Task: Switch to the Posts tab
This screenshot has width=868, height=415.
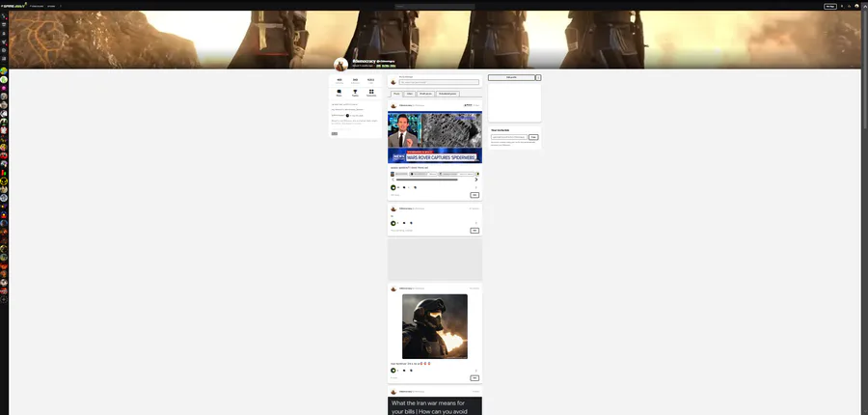Action: coord(396,94)
